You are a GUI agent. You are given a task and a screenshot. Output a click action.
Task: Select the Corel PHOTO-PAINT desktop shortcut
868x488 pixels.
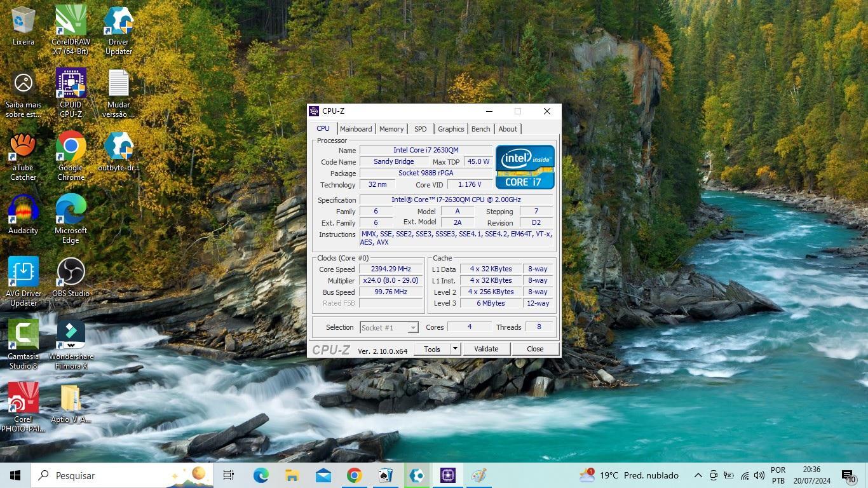(x=24, y=408)
